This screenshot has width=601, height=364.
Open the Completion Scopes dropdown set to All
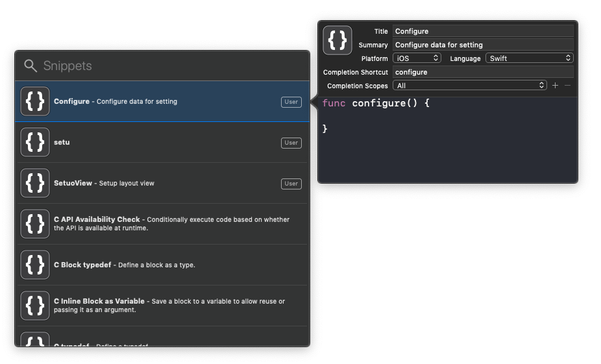[x=469, y=86]
